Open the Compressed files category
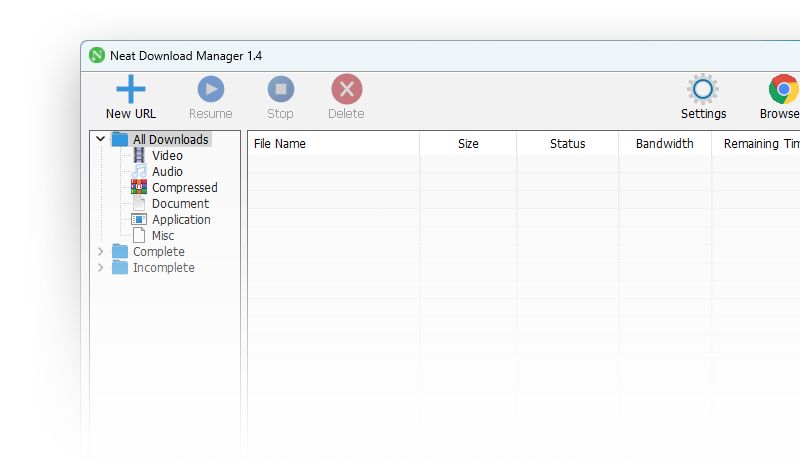The height and width of the screenshot is (465, 800). (x=184, y=188)
